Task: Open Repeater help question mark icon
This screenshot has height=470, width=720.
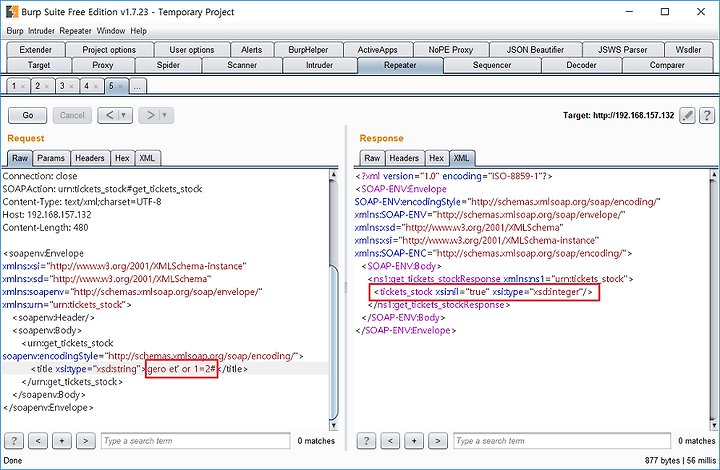Action: pos(707,115)
